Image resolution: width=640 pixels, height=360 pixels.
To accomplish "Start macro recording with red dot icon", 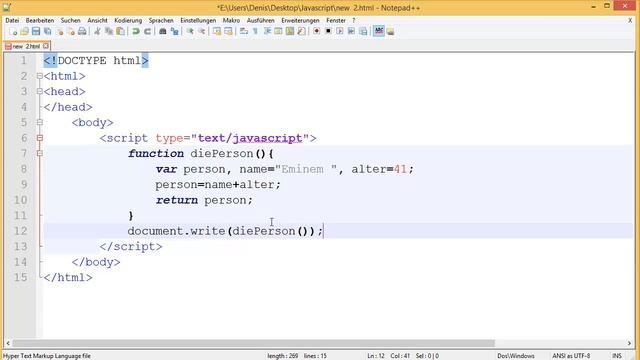I will [x=316, y=31].
